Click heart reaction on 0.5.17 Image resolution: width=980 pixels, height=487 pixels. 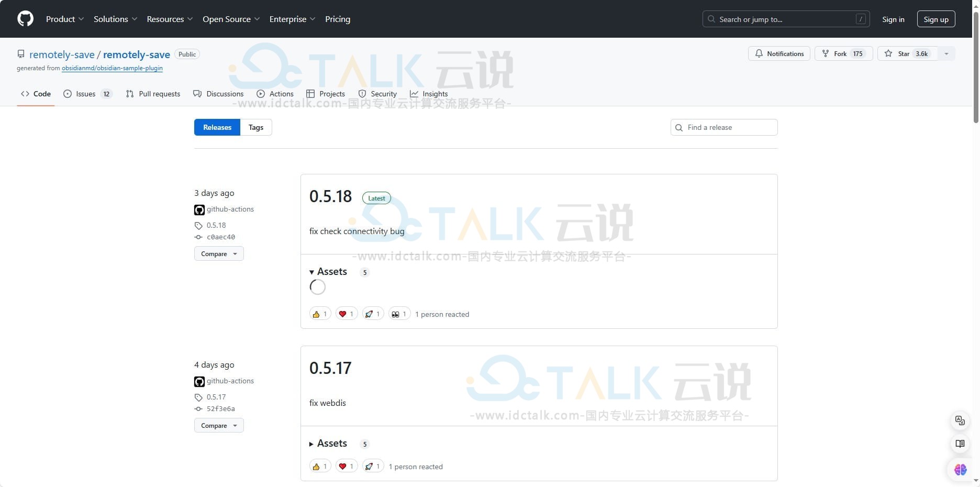point(347,466)
